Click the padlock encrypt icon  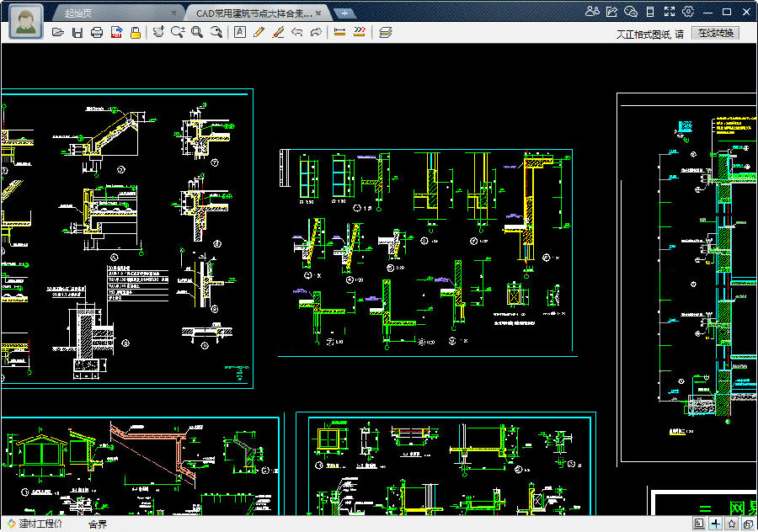pos(134,32)
